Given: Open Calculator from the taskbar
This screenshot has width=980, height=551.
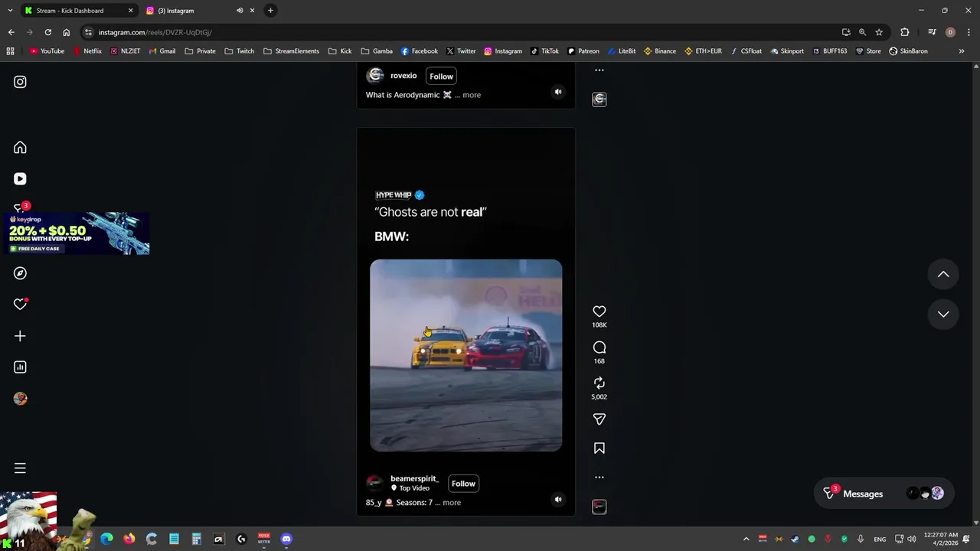Looking at the screenshot, I should [196, 540].
